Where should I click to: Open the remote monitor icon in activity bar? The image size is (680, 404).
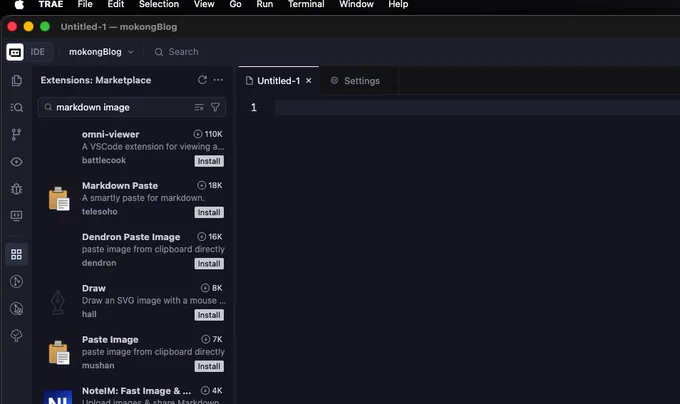16,216
